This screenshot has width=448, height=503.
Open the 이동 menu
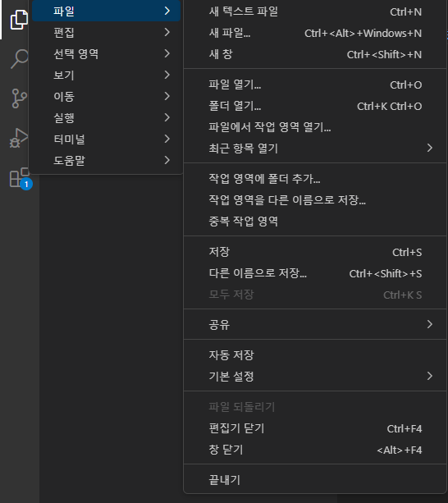106,96
